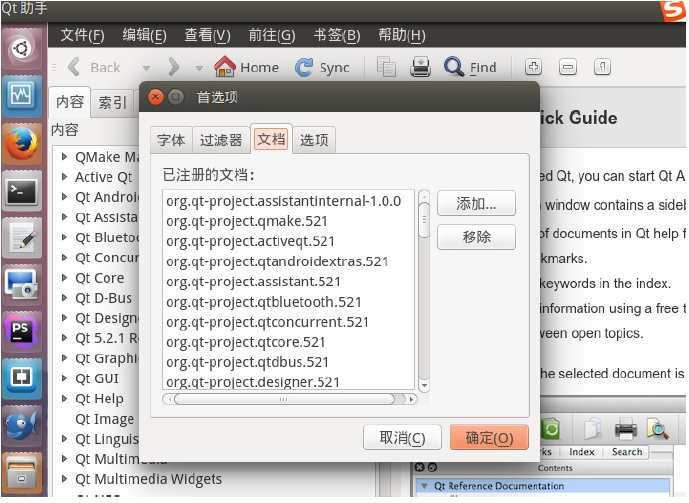Screen dimensions: 689x503
Task: Open the 查看(V) menu
Action: 207,35
